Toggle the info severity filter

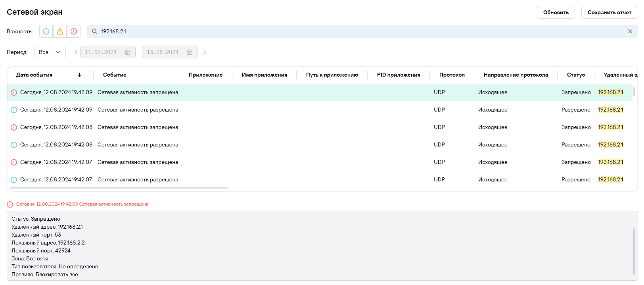(46, 31)
